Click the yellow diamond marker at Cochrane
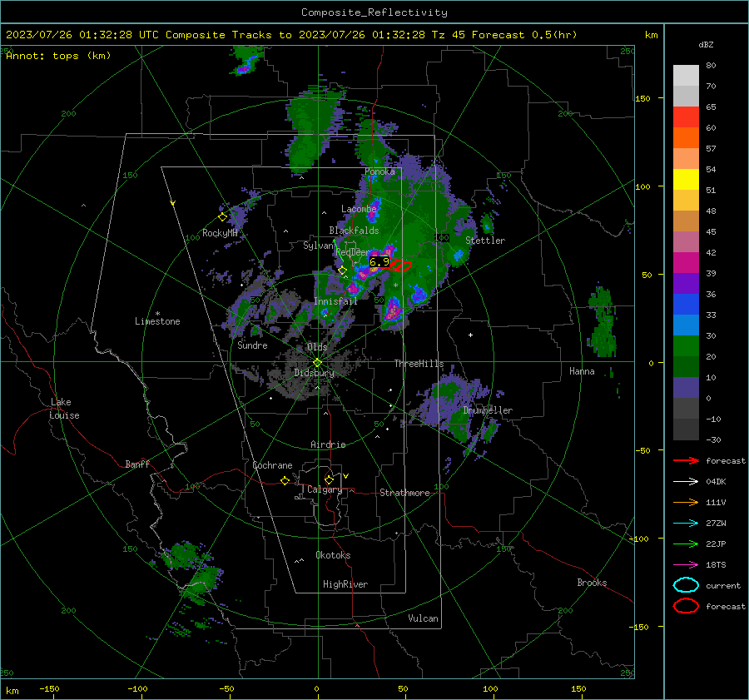Screen dimensions: 749x700 pyautogui.click(x=285, y=480)
